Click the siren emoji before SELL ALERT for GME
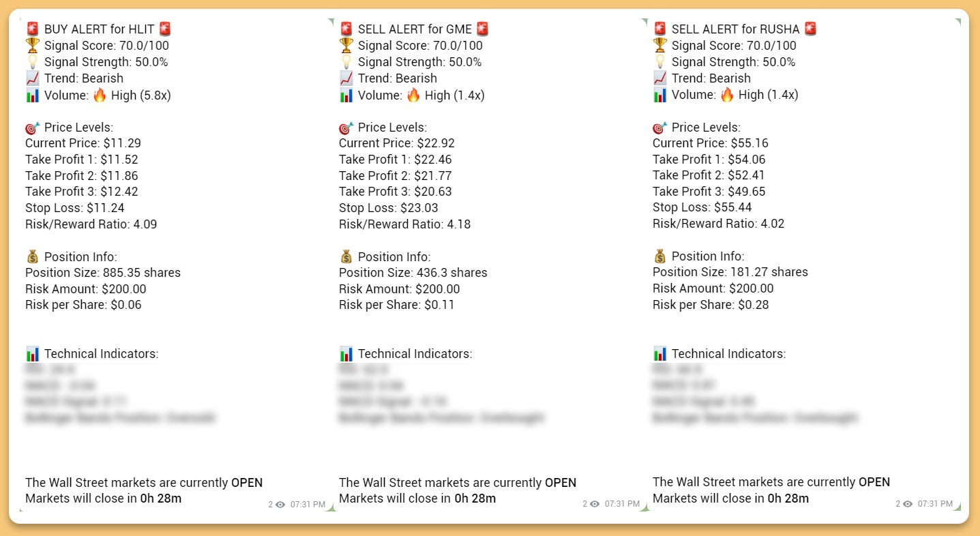 [346, 29]
